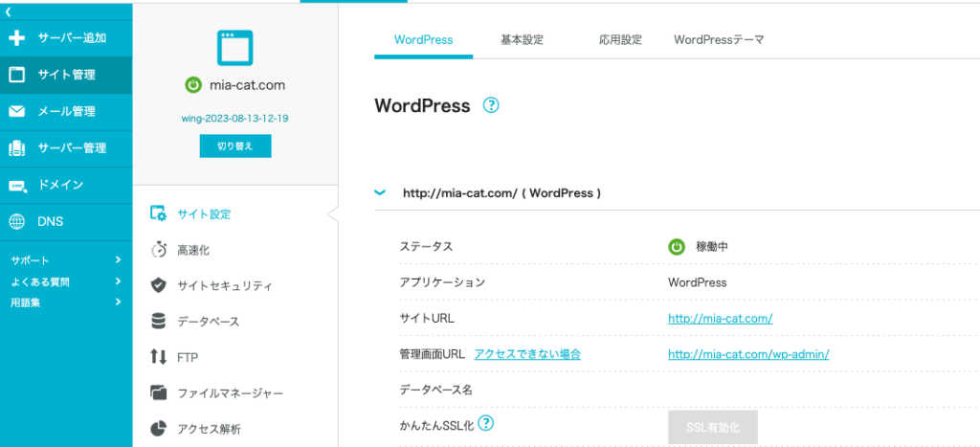Click the help icon next to WordPress heading
Image resolution: width=980 pixels, height=447 pixels.
(x=491, y=105)
